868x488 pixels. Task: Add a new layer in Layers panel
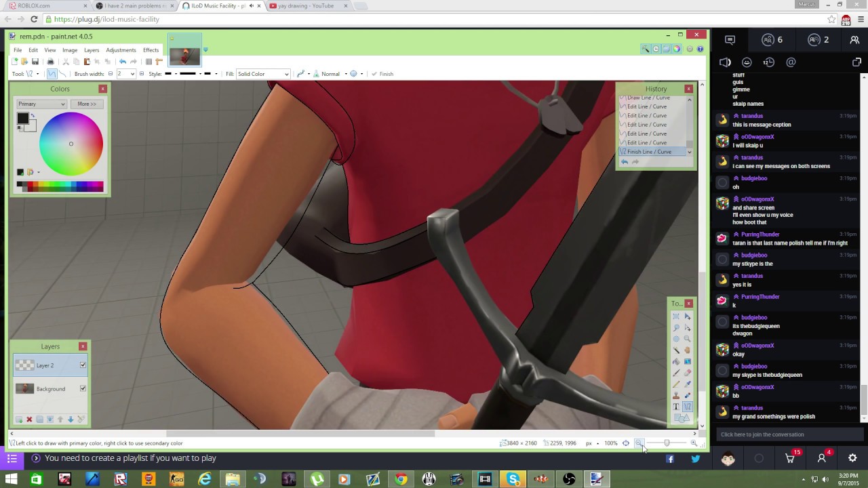coord(19,420)
